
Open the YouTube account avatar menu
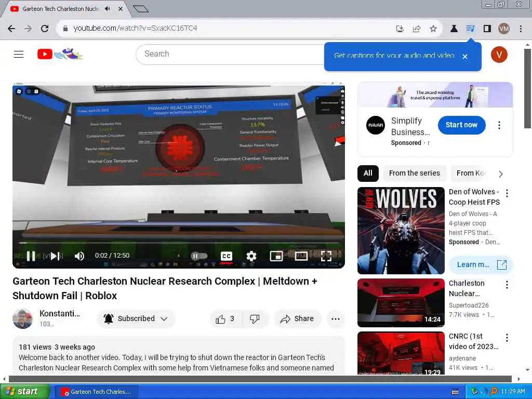click(x=499, y=54)
